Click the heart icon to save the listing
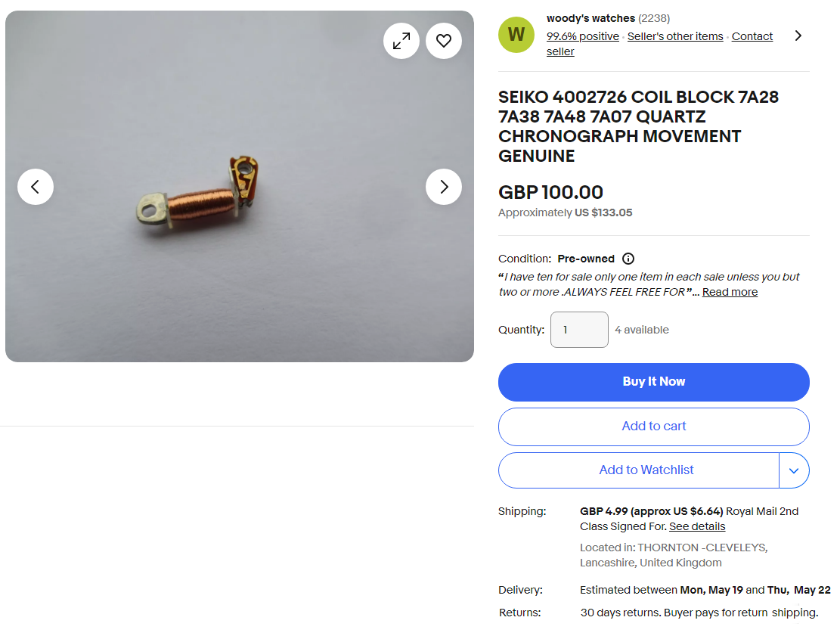The height and width of the screenshot is (639, 840). click(x=444, y=41)
